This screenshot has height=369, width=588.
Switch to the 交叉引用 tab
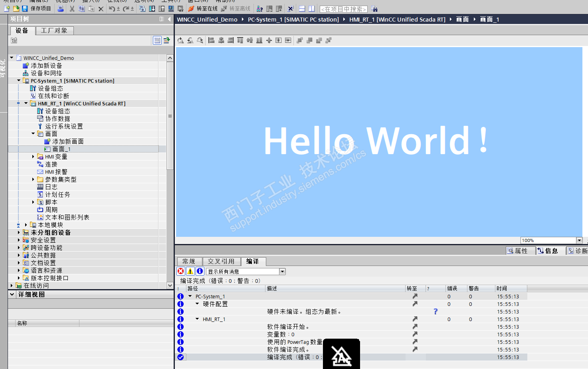point(221,262)
